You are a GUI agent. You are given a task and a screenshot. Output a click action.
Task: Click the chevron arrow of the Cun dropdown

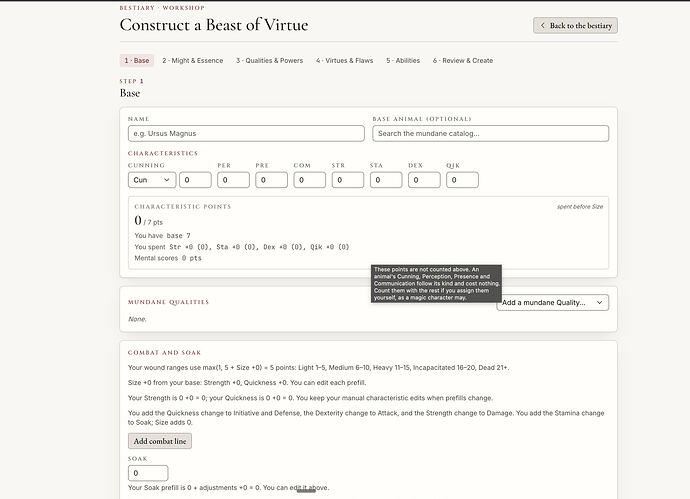pos(167,180)
